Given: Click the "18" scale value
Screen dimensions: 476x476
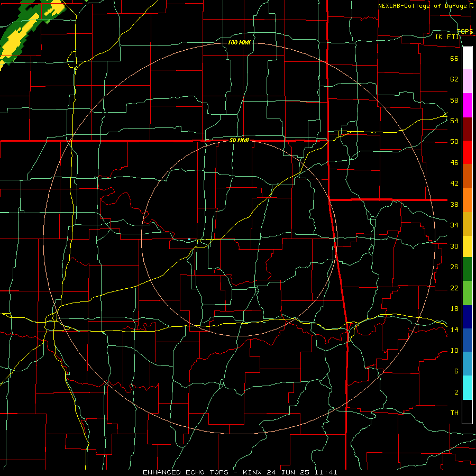Looking at the screenshot, I should coord(454,309).
